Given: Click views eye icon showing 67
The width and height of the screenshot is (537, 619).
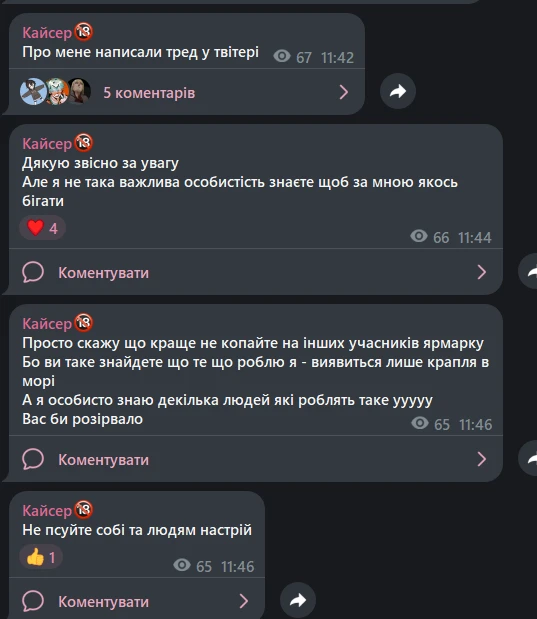Looking at the screenshot, I should [282, 56].
